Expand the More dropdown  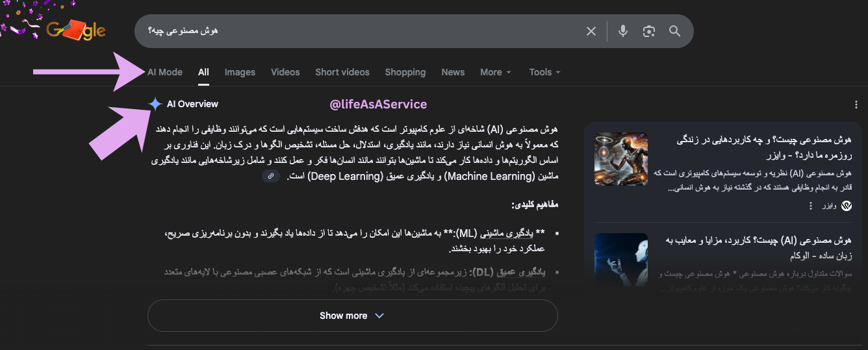tap(496, 72)
